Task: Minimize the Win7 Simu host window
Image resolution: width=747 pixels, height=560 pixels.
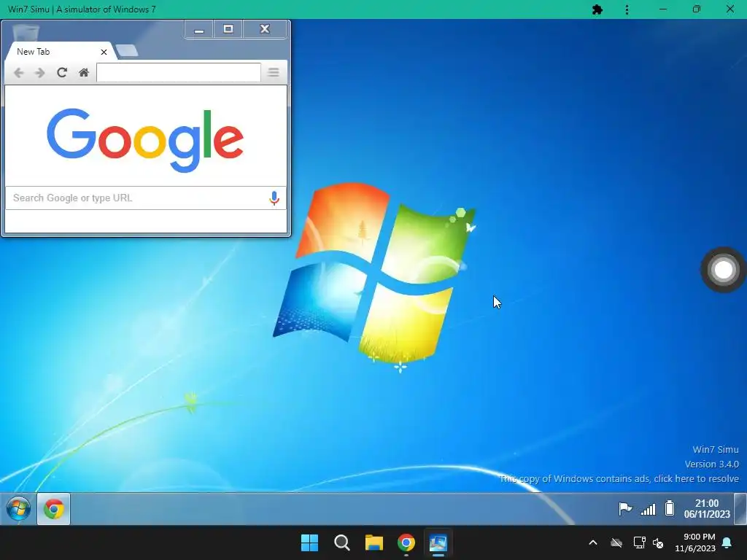Action: pos(662,9)
